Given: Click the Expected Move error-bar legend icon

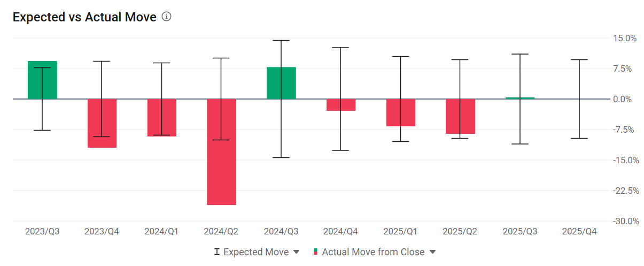Looking at the screenshot, I should [216, 252].
